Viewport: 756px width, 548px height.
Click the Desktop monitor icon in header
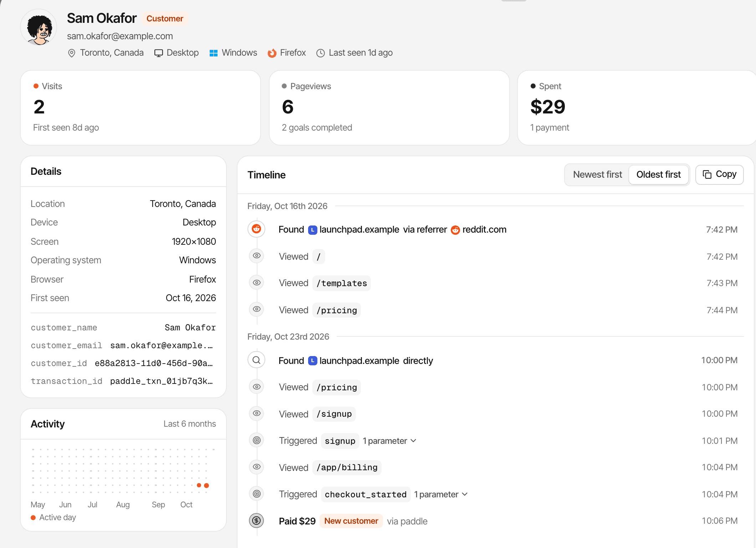click(158, 53)
